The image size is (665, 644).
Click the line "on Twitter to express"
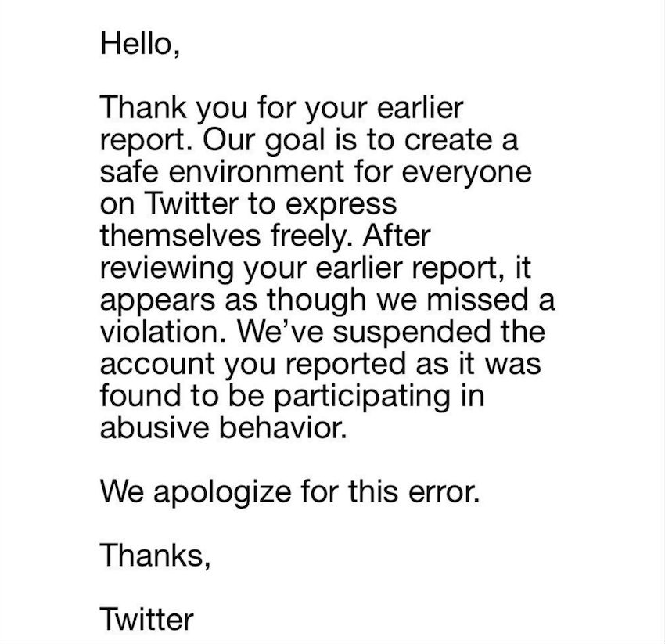tap(249, 204)
